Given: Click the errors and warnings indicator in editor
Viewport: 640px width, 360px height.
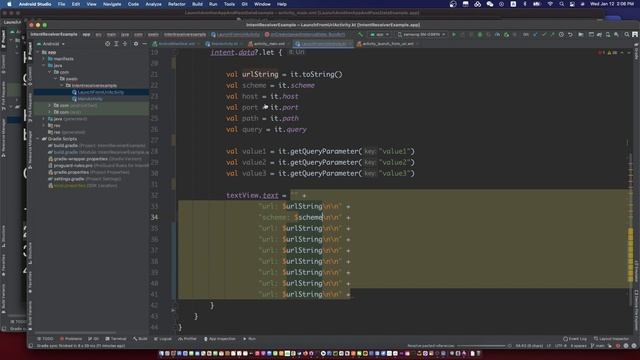Looking at the screenshot, I should (608, 53).
